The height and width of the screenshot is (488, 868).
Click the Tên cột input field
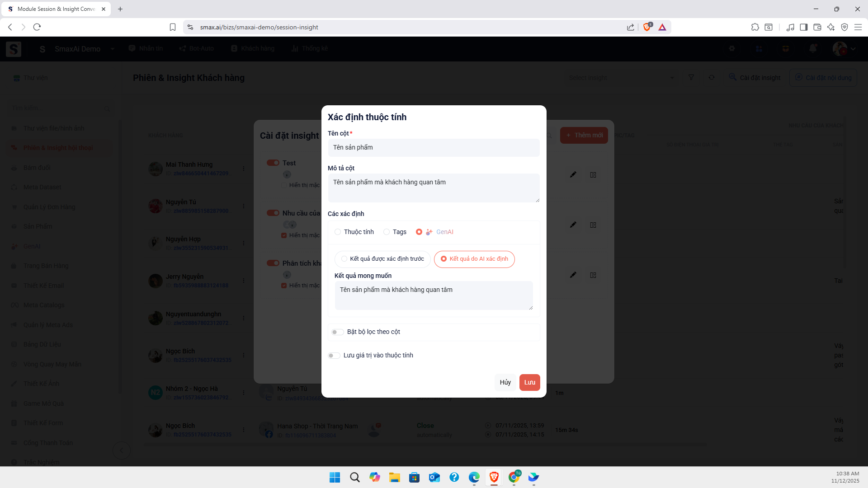[x=434, y=148]
